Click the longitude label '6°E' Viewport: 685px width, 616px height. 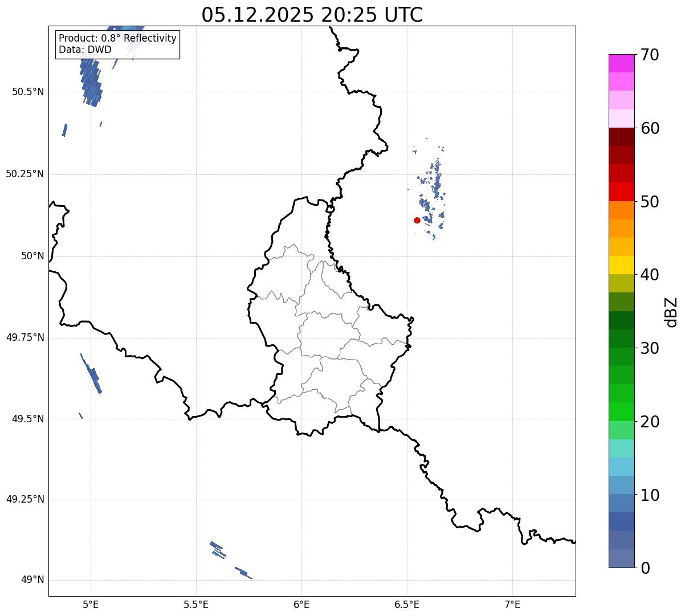(x=301, y=605)
